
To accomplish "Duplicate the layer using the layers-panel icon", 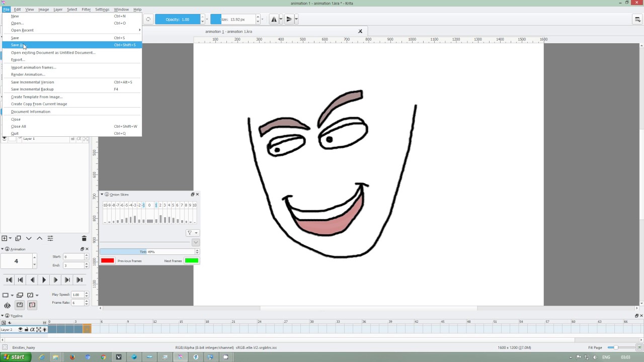I will pos(18,238).
